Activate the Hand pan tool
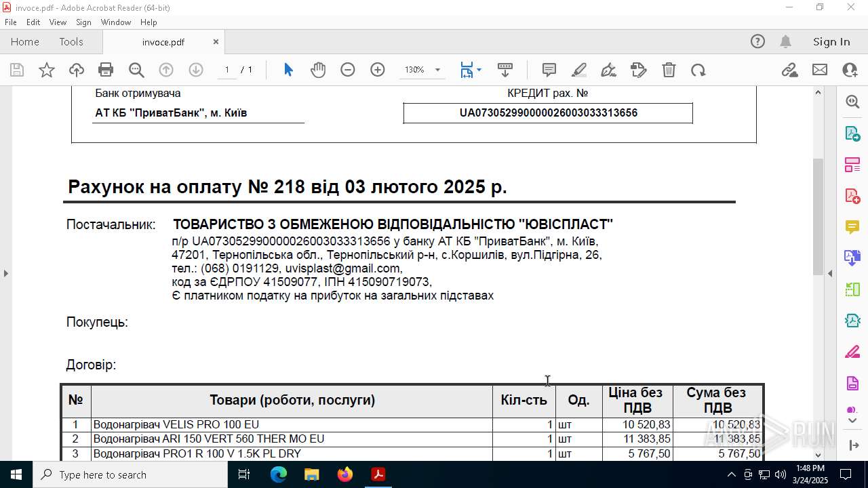 tap(318, 70)
